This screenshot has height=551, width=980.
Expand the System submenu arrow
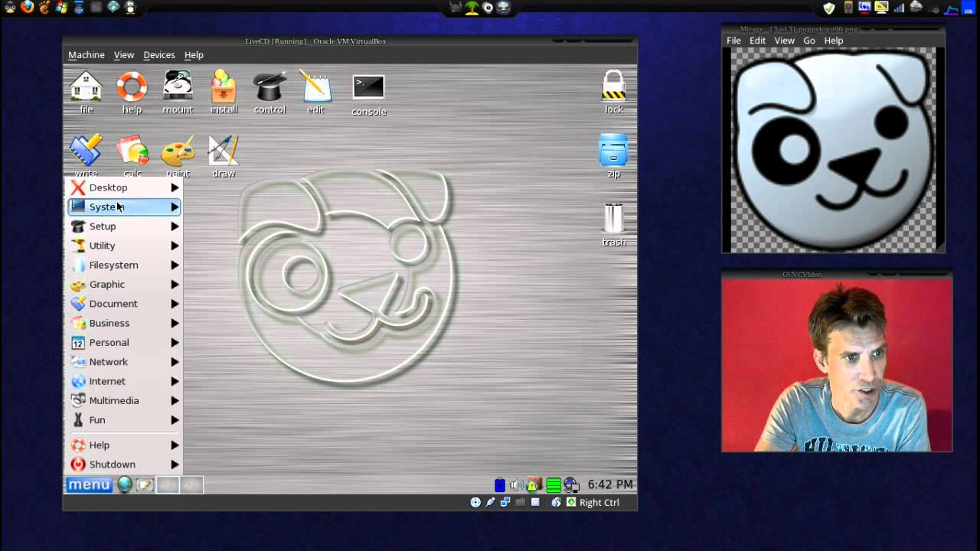175,207
